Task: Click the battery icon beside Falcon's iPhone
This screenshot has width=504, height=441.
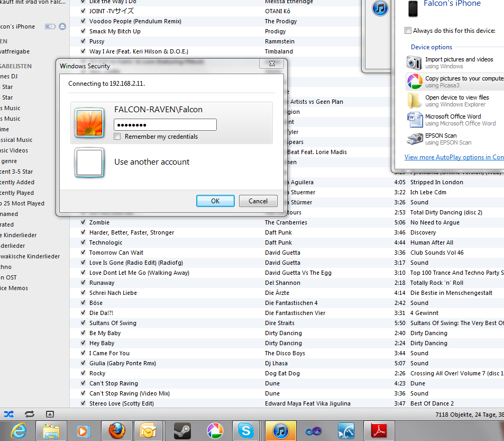Action: tap(50, 26)
